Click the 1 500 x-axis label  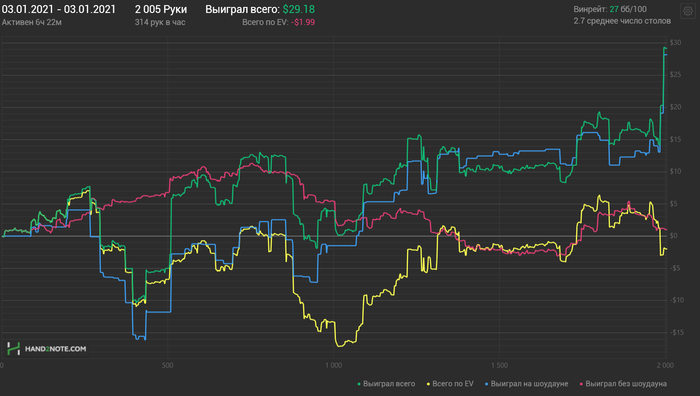click(499, 366)
